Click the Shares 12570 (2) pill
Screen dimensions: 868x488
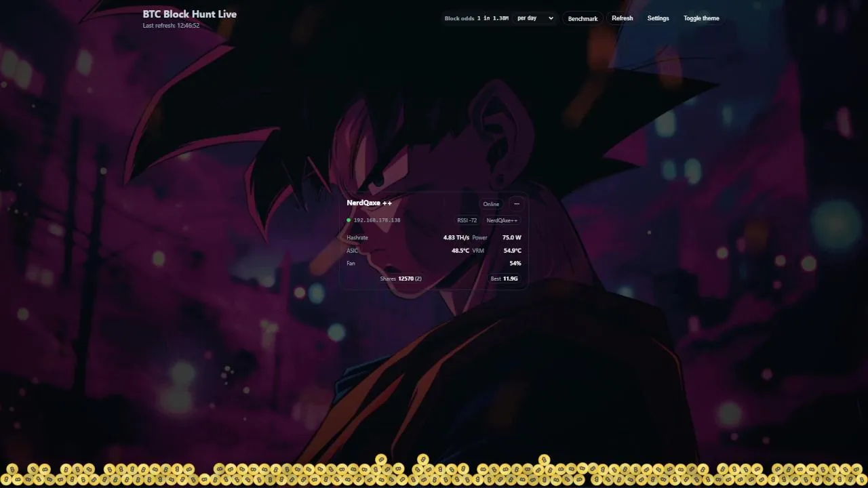401,279
